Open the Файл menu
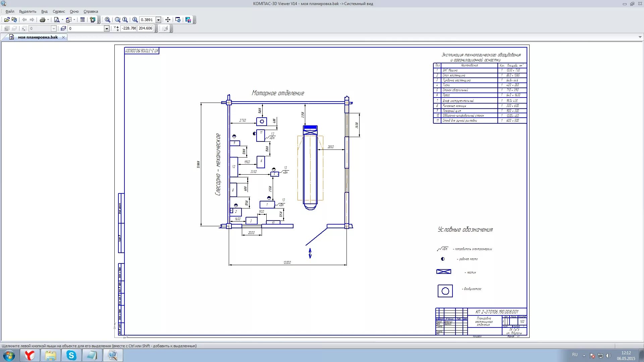Image resolution: width=644 pixels, height=362 pixels. (10, 11)
